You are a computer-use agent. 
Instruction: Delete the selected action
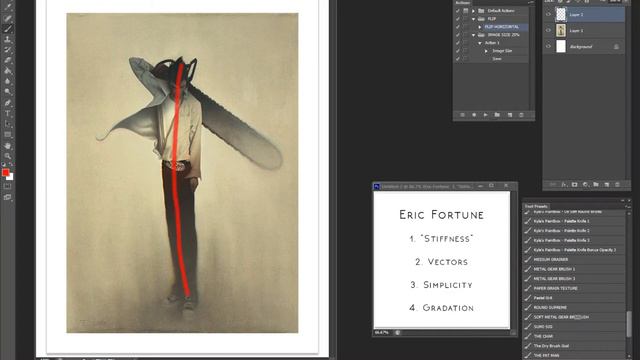click(521, 116)
